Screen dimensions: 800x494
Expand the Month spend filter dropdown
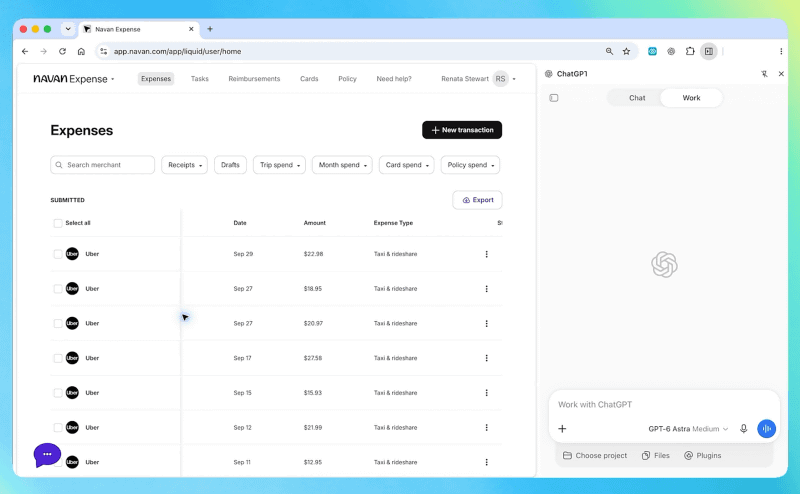click(342, 165)
